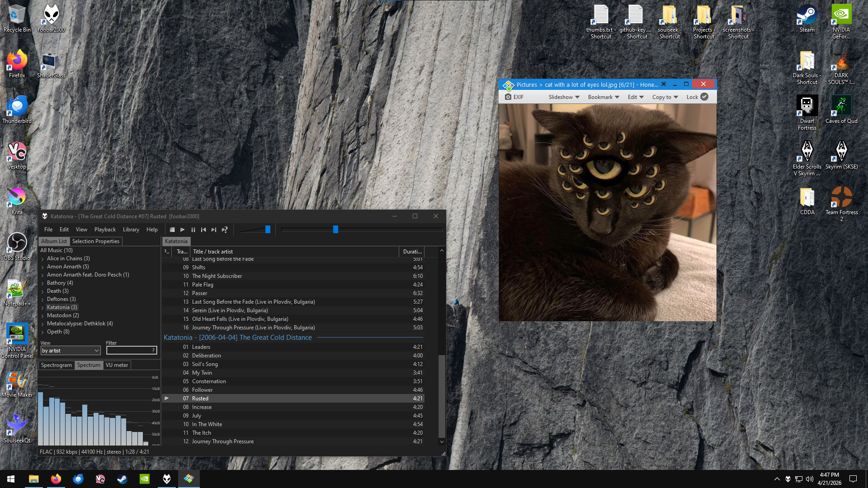Open the Copy to button
868x488 pixels.
pyautogui.click(x=665, y=97)
